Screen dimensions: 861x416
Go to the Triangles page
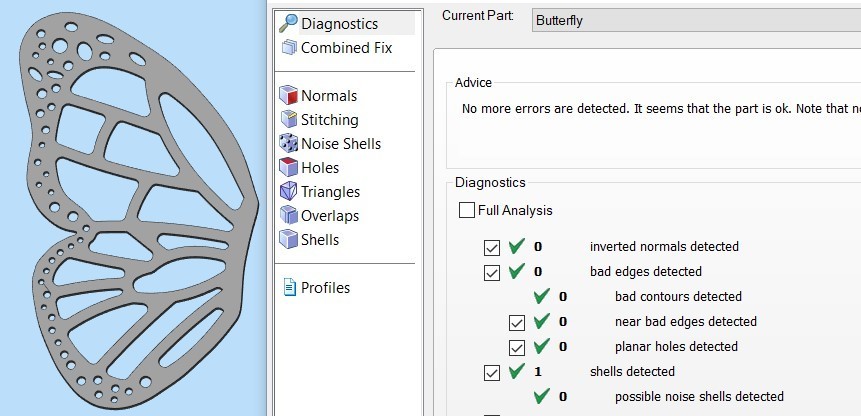coord(330,192)
